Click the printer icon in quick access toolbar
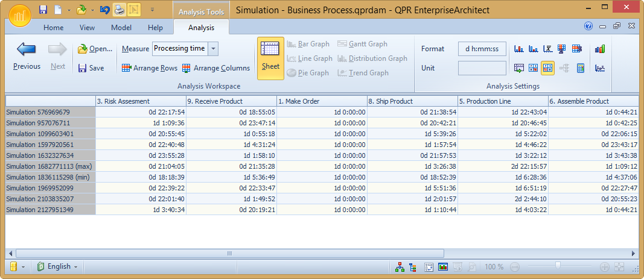Image resolution: width=644 pixels, height=279 pixels. coord(120,10)
